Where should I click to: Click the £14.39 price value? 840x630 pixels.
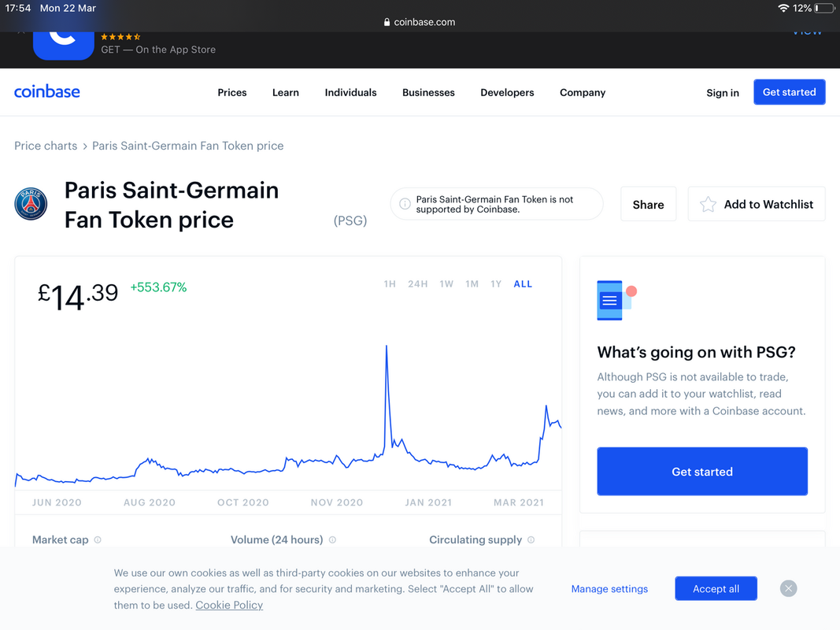78,296
